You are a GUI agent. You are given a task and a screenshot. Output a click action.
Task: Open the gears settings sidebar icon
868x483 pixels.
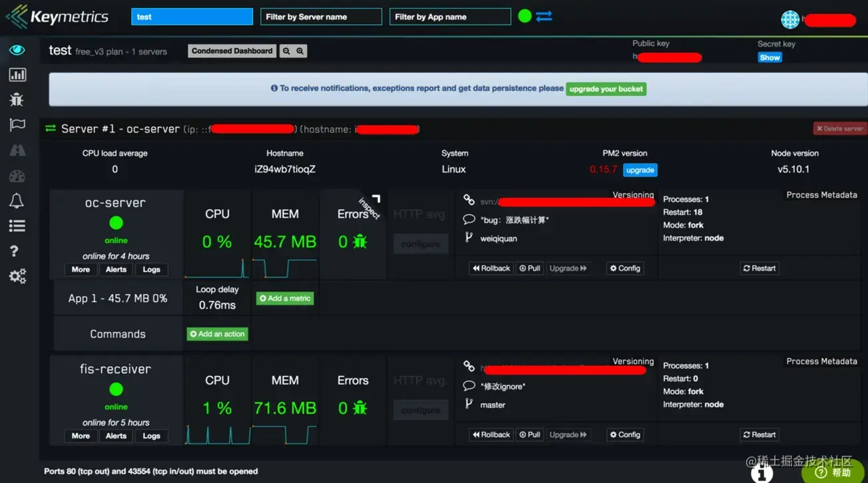pyautogui.click(x=17, y=276)
